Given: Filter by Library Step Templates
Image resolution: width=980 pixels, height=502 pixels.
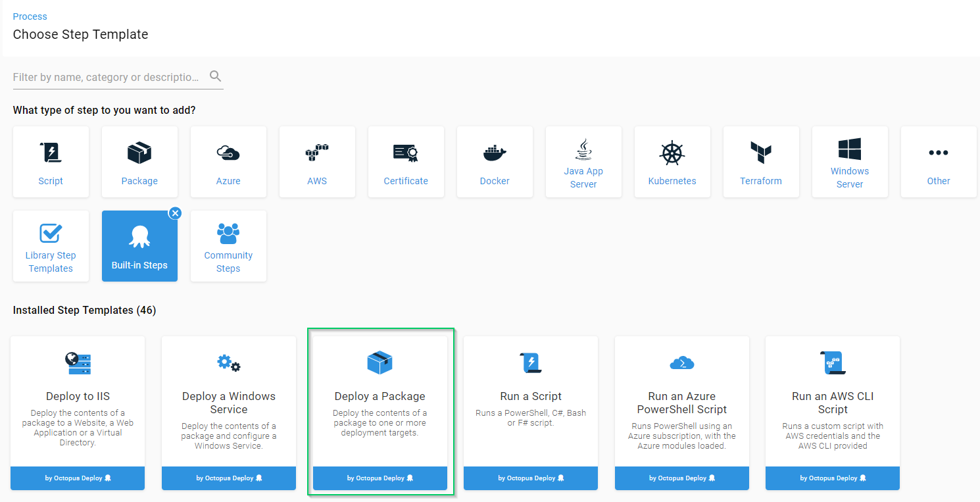Looking at the screenshot, I should point(51,246).
